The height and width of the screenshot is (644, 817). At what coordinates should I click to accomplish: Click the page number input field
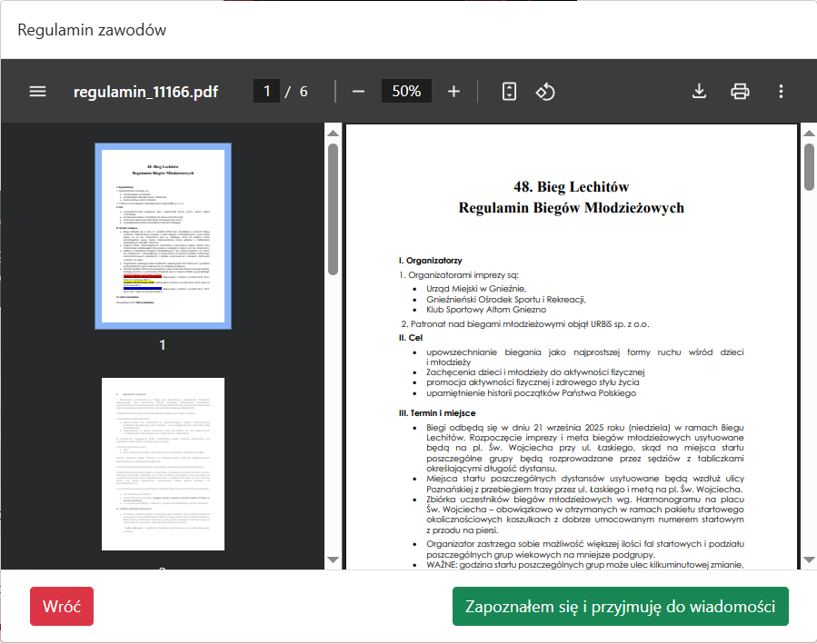coord(267,91)
